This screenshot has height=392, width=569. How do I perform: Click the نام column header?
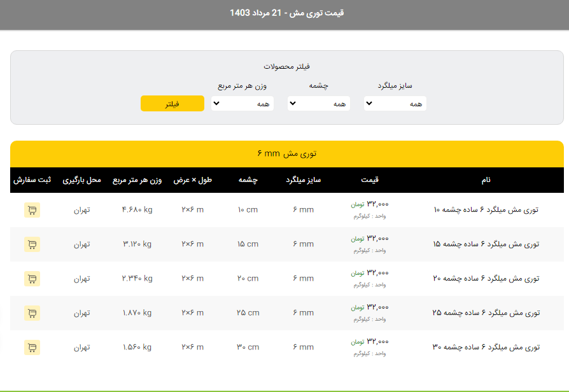coord(486,180)
